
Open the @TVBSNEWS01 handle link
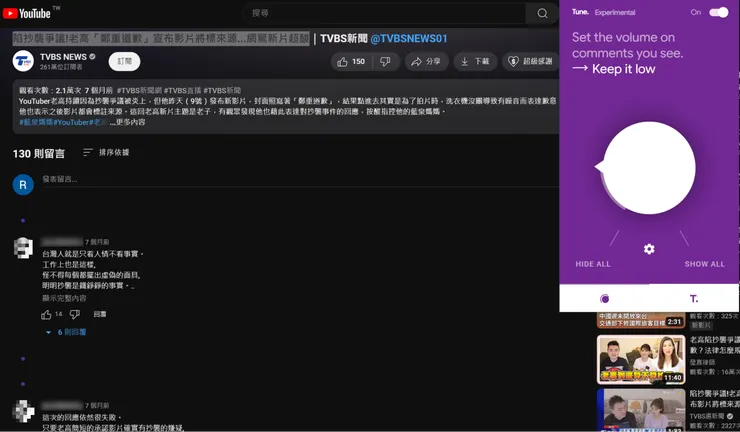click(409, 39)
